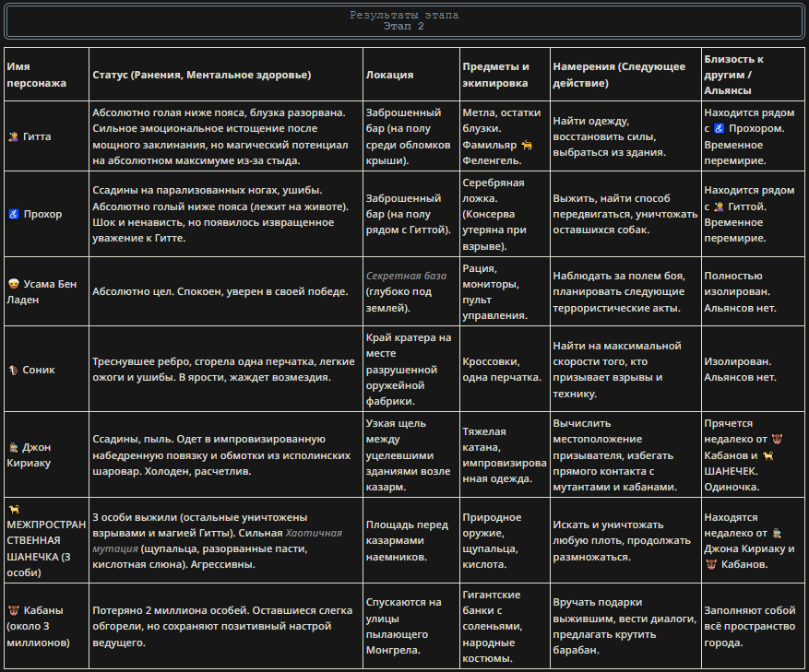
Task: Click the boar emoji beside Кабаны name
Action: coord(14,610)
